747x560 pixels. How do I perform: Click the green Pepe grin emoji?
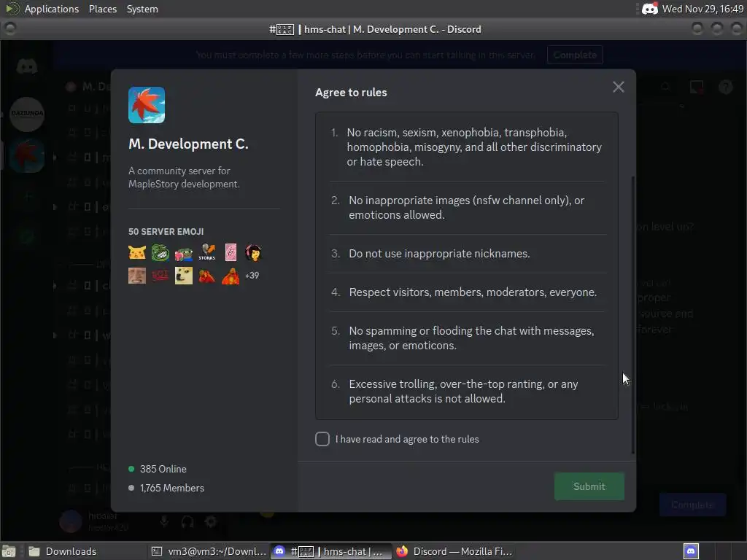160,252
